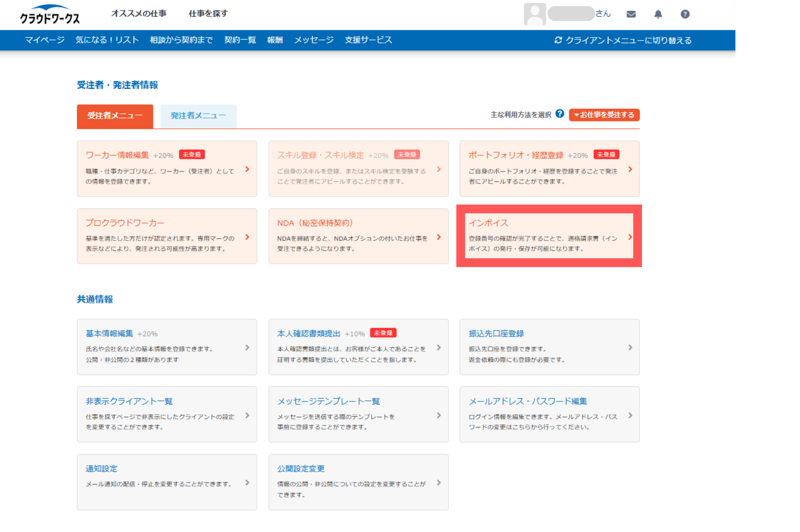Click the 共通情報 section heading
This screenshot has height=532, width=800.
(x=95, y=299)
